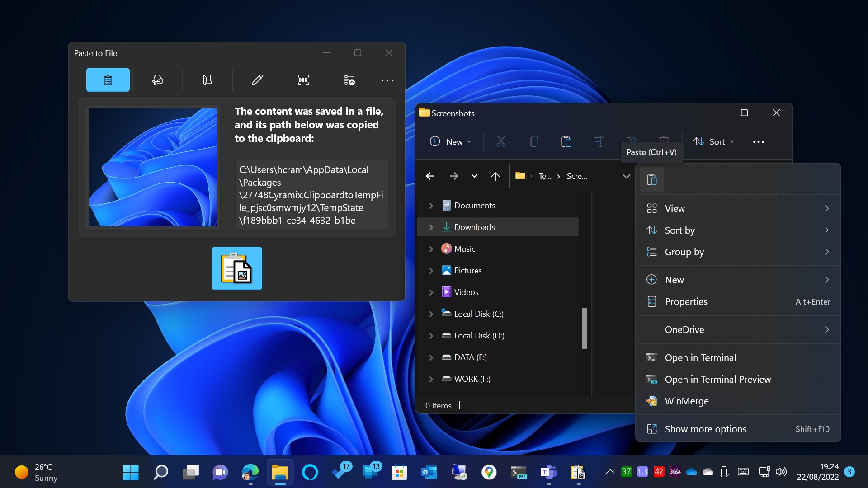868x488 pixels.
Task: Click the large paste-image button
Action: coord(236,268)
